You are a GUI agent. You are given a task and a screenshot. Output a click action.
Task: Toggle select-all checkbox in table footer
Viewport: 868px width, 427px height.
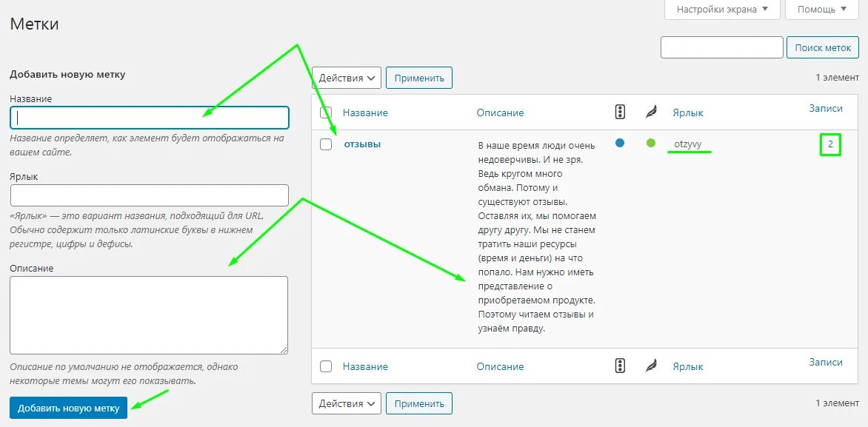pos(326,366)
